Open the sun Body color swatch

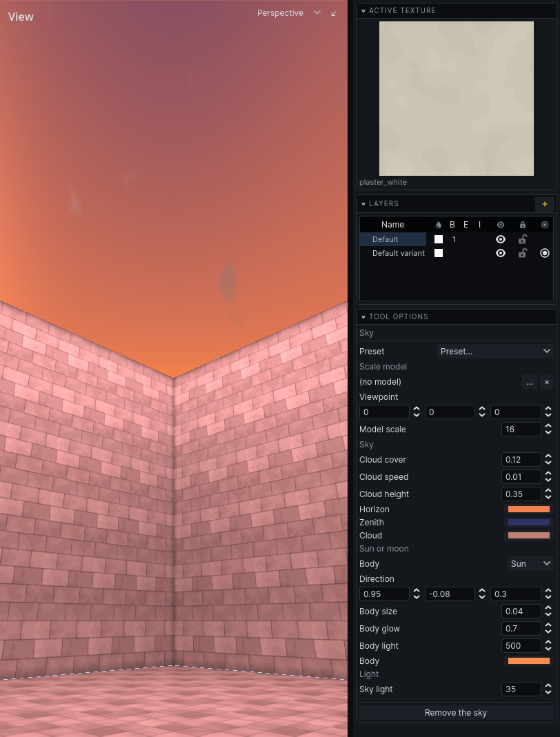point(528,661)
